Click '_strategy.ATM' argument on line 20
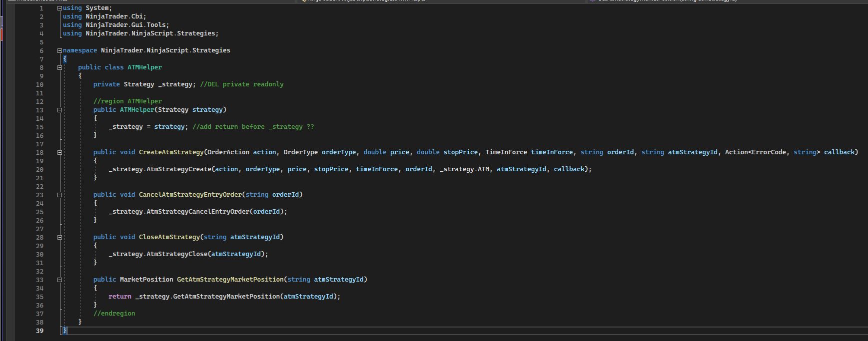Image resolution: width=868 pixels, height=341 pixels. coord(465,169)
